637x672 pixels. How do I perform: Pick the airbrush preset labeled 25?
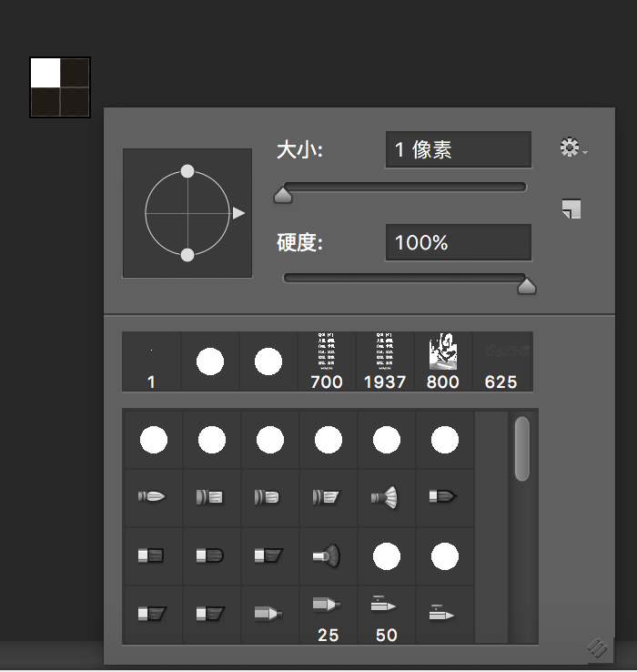click(329, 614)
